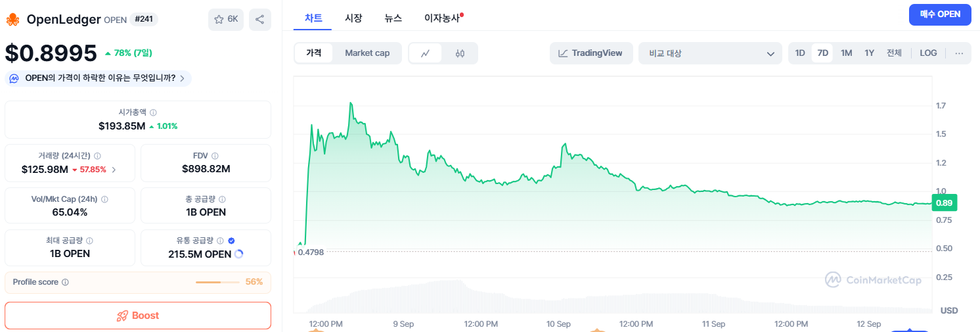Viewport: 980px width, 332px height.
Task: Set chart range to 1Y
Action: click(x=869, y=53)
